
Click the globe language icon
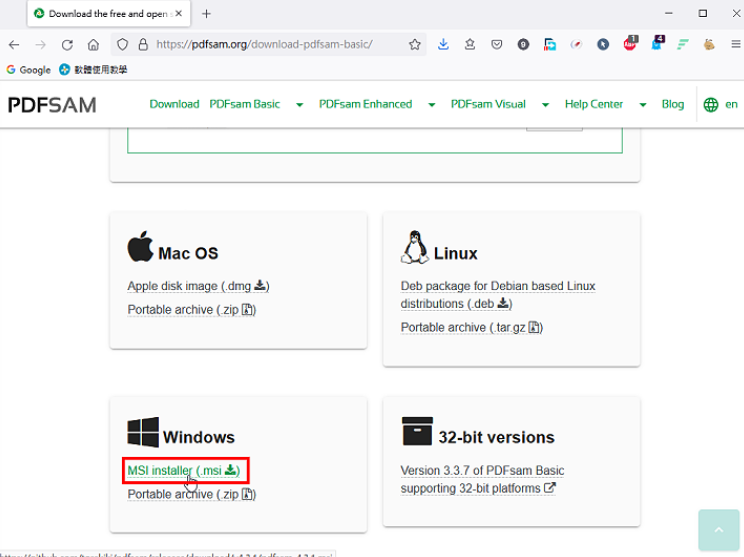tap(711, 105)
